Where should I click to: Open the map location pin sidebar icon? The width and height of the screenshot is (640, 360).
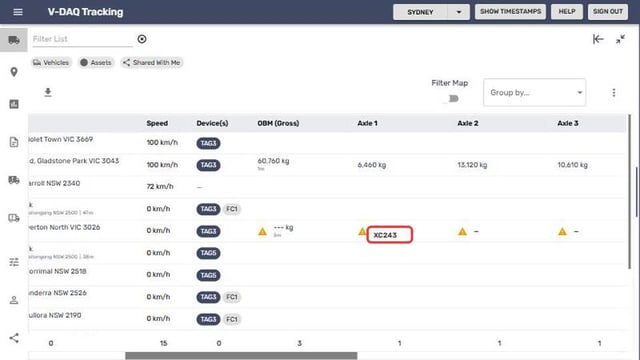pos(14,72)
